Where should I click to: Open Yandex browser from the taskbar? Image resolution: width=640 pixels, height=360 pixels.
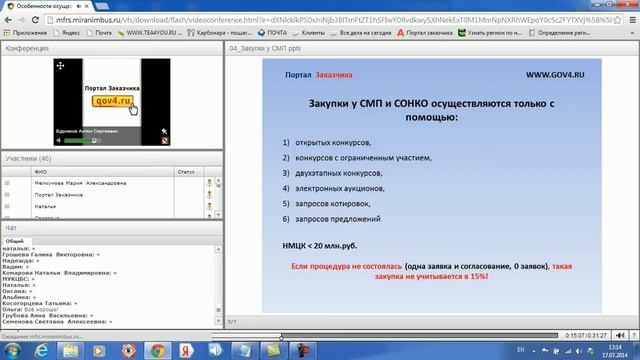pos(186,351)
